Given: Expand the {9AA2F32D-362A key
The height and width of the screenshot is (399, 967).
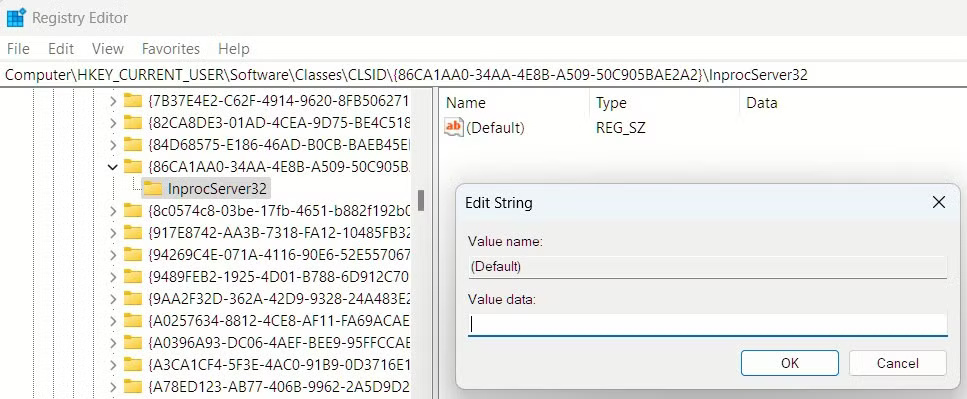Looking at the screenshot, I should 113,298.
